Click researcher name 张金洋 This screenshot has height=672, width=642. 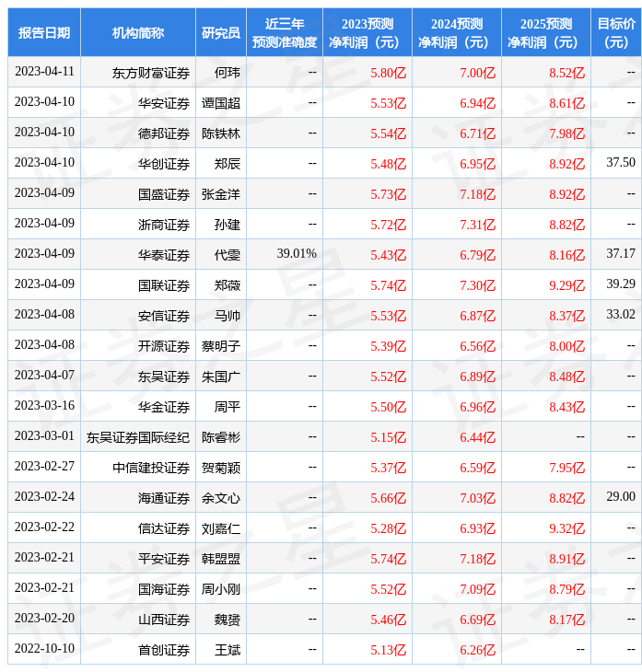tap(221, 194)
